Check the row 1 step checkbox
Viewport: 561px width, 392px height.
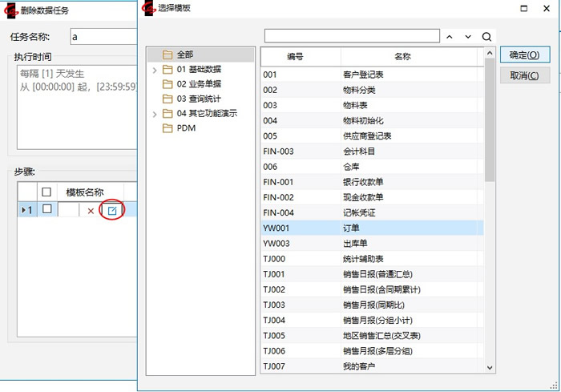click(47, 209)
